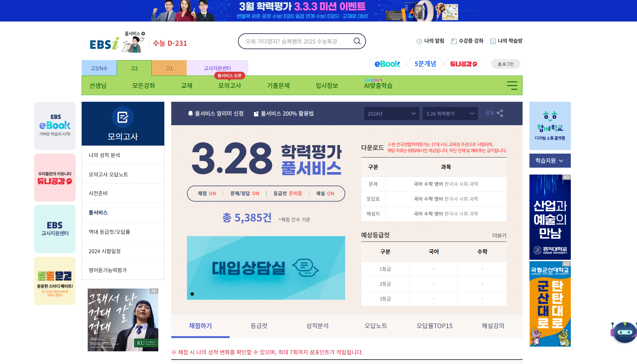The width and height of the screenshot is (637, 364).
Task: Open the chatbot robot icon
Action: click(624, 332)
